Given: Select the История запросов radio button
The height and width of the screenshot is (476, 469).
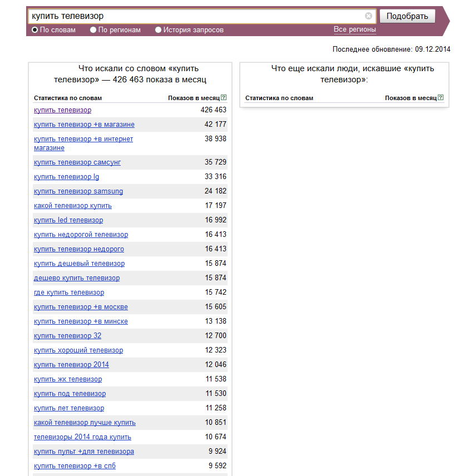Looking at the screenshot, I should [x=158, y=30].
